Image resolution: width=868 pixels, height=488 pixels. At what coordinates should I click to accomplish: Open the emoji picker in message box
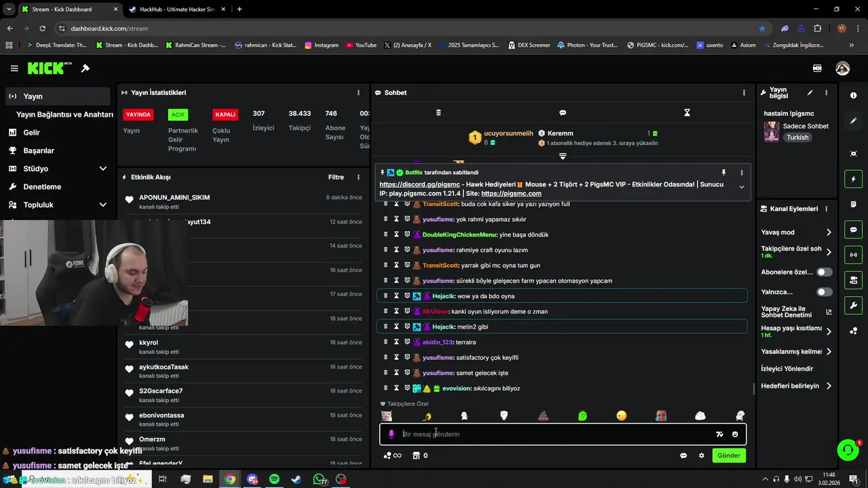[735, 434]
